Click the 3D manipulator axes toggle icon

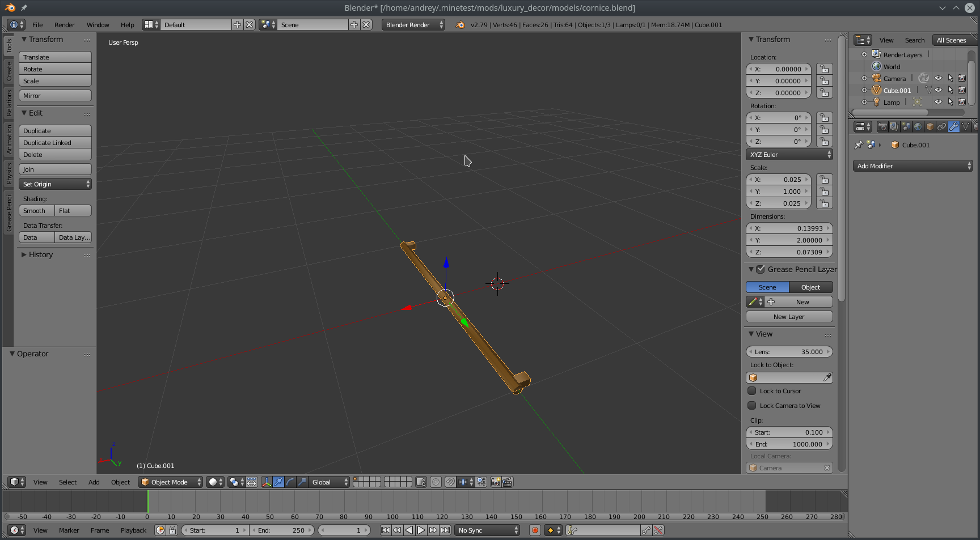[x=267, y=482]
